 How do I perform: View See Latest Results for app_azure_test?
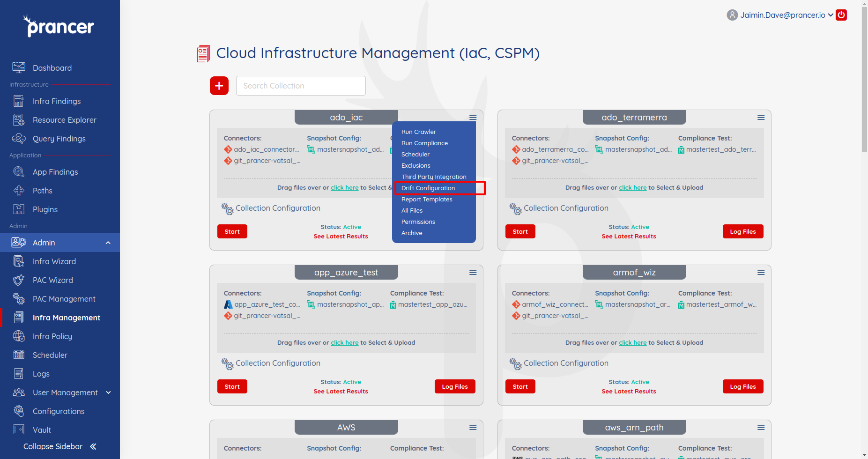tap(341, 392)
